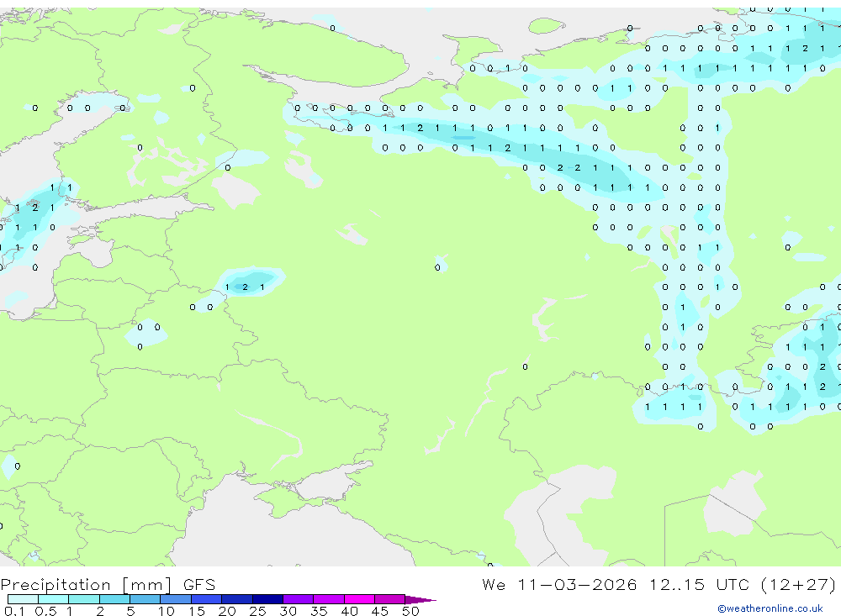Click the purple arrow tip above 50 mm
Screen dimensions: 841x616
[420, 600]
